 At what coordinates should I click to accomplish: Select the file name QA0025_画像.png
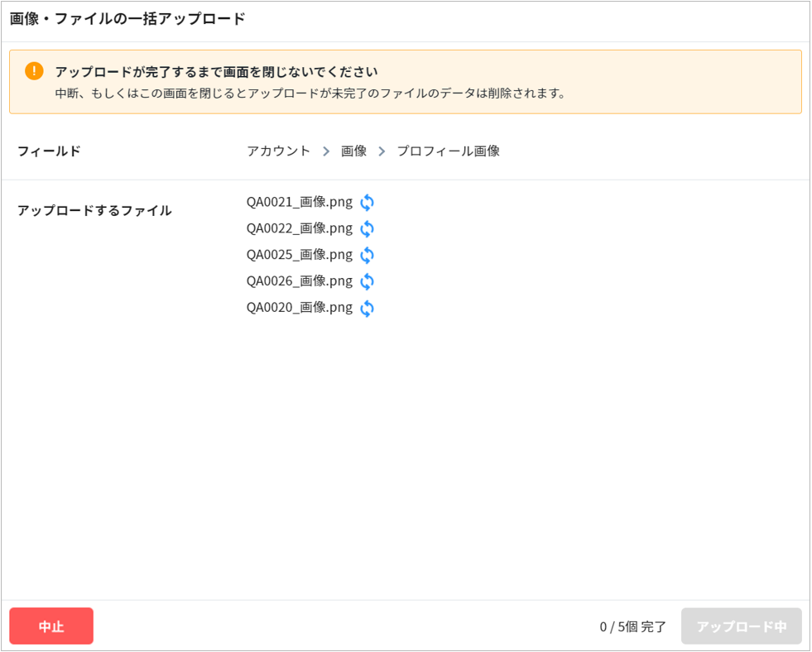(299, 255)
